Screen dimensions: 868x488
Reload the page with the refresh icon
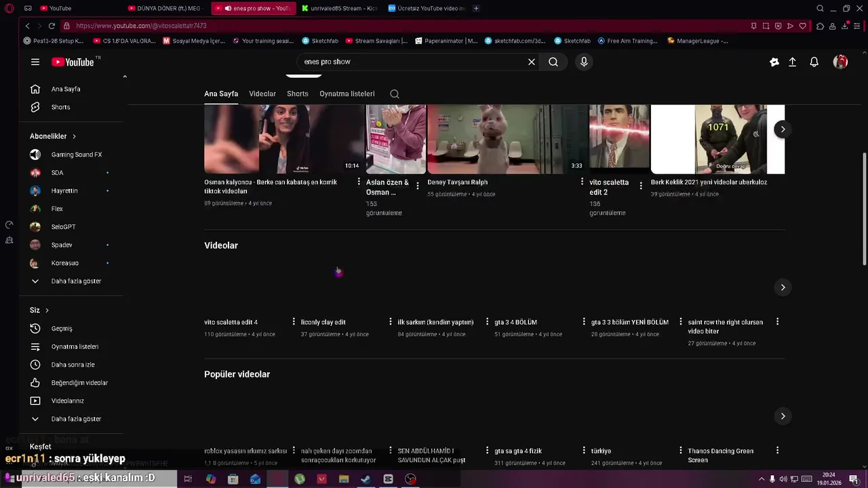pyautogui.click(x=52, y=26)
